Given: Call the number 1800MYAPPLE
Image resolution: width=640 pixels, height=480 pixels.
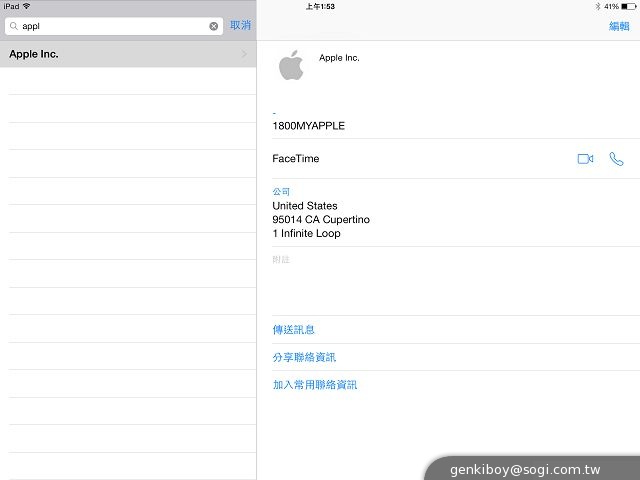Looking at the screenshot, I should [309, 126].
